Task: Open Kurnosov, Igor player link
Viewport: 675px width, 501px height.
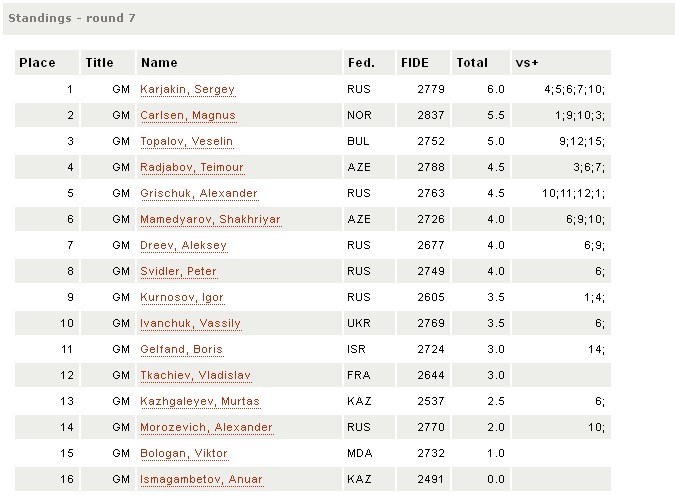Action: coord(182,297)
